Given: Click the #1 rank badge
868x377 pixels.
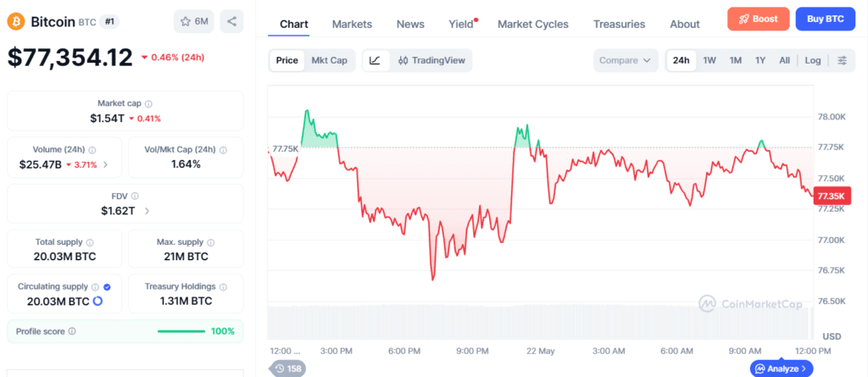Looking at the screenshot, I should click(x=109, y=21).
